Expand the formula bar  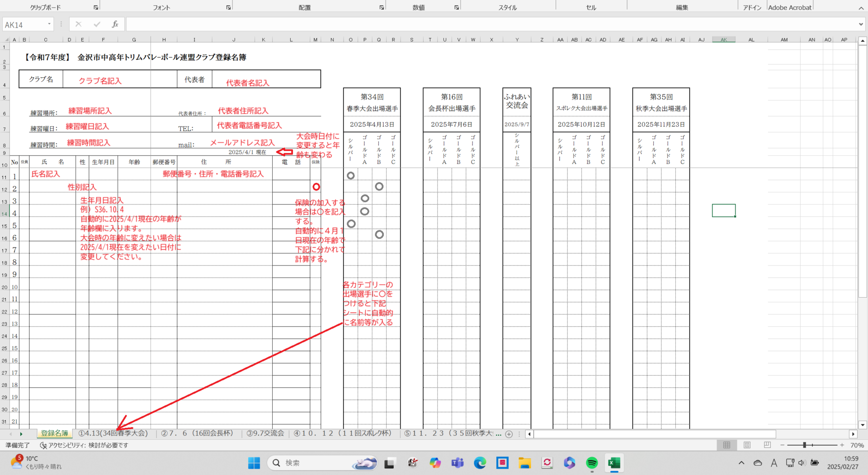pyautogui.click(x=860, y=24)
